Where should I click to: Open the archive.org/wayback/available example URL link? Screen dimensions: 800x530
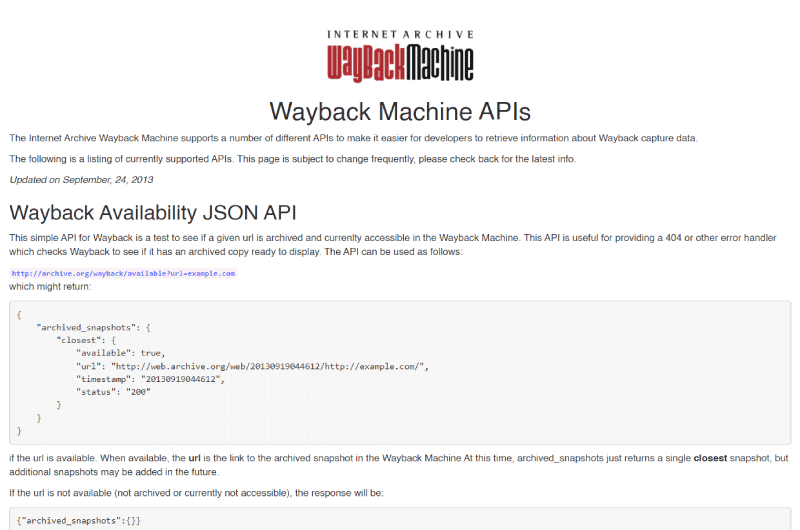point(123,273)
